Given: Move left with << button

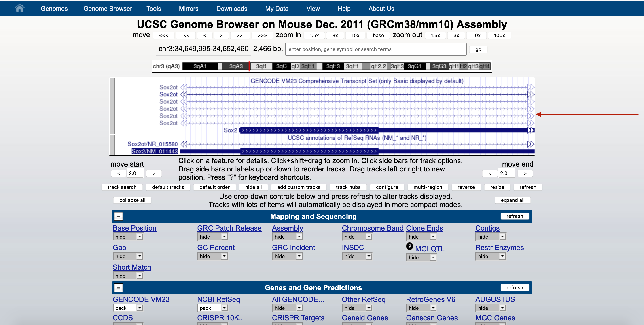Looking at the screenshot, I should 186,36.
